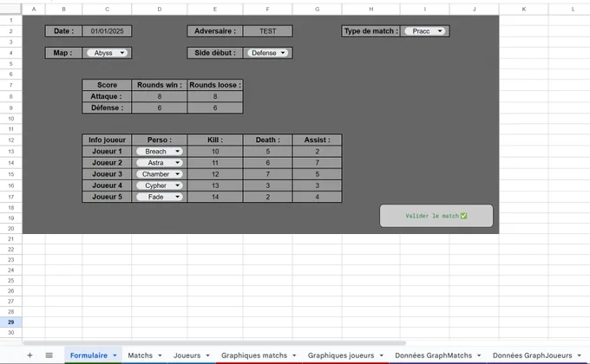This screenshot has height=364, width=590.
Task: Select row 29 header
Action: click(x=11, y=322)
